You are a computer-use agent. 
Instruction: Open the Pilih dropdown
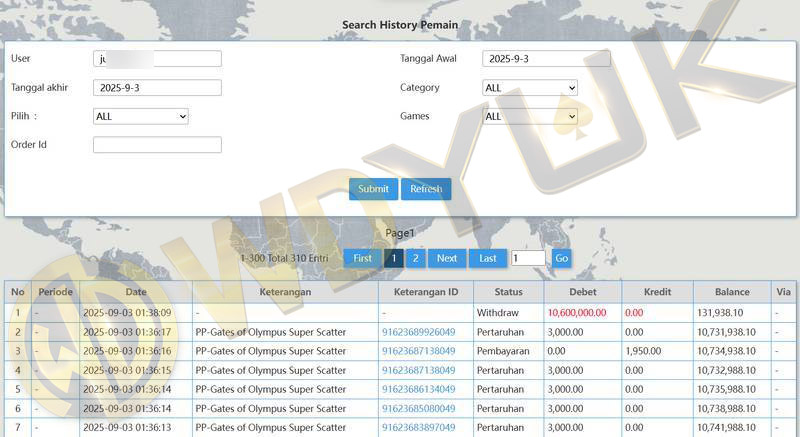(141, 116)
